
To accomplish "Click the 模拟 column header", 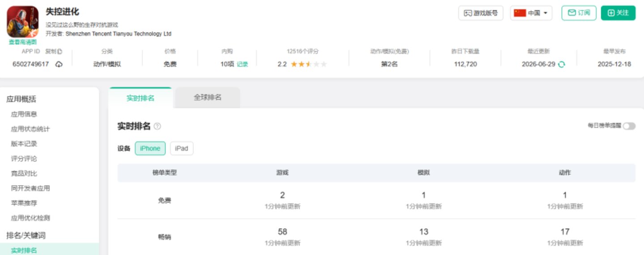I will 424,173.
